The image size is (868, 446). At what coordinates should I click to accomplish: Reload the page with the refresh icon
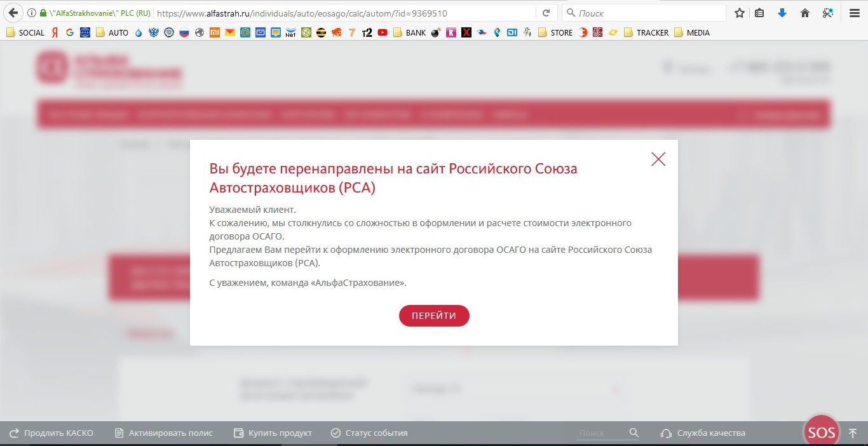(x=546, y=13)
